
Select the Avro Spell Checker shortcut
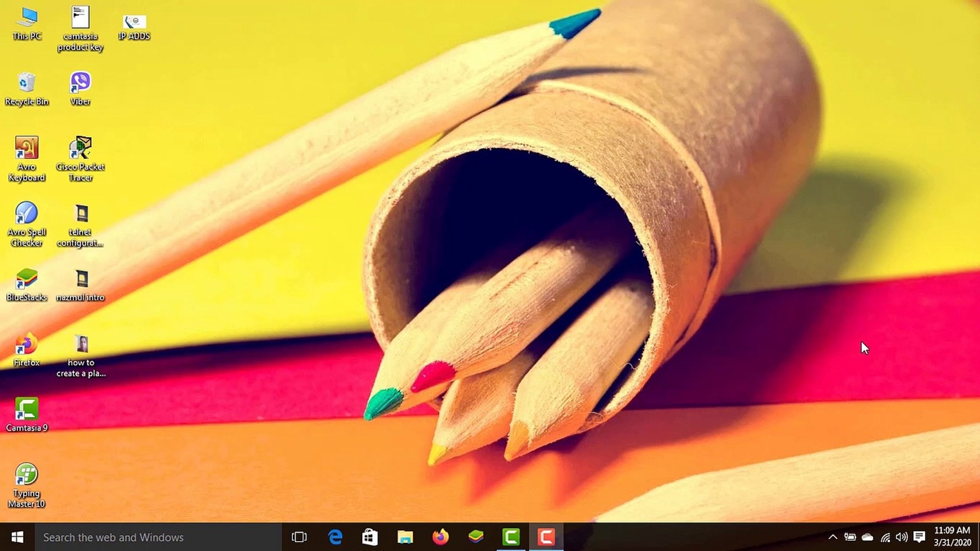[x=27, y=213]
